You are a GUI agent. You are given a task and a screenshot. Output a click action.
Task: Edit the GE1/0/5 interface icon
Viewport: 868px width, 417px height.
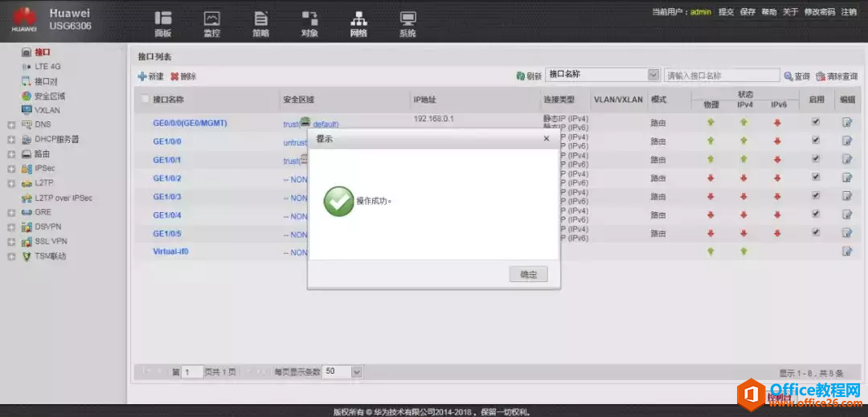(x=847, y=233)
